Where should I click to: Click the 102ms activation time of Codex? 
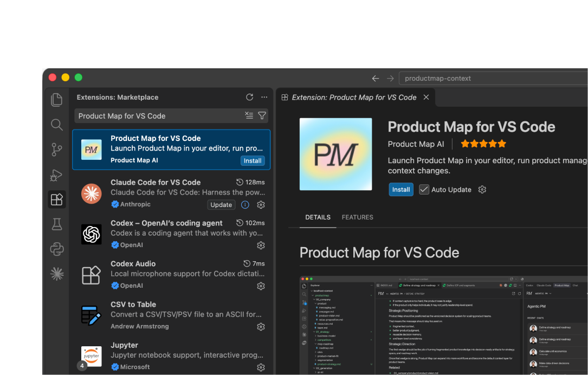[x=250, y=223]
